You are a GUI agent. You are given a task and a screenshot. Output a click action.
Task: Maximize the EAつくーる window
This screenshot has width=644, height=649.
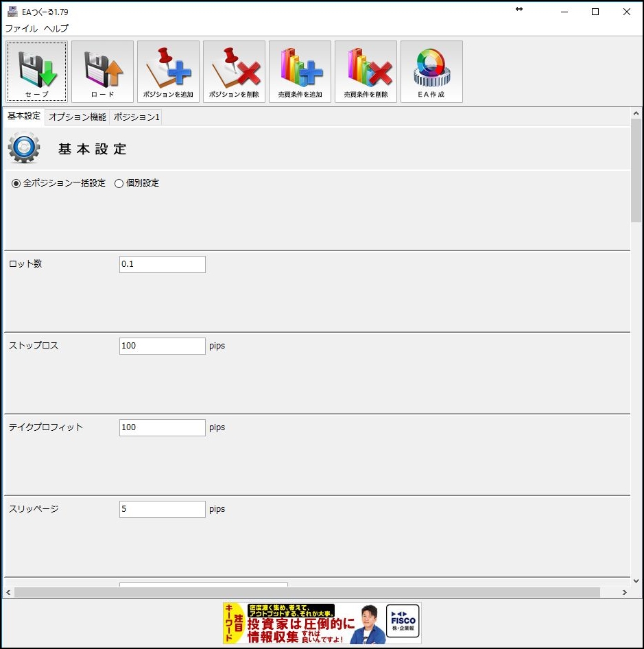595,12
